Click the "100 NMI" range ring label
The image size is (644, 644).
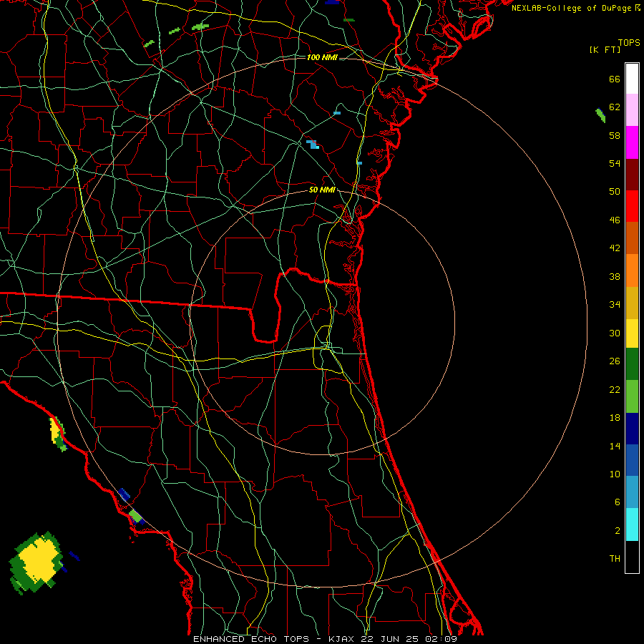322,57
